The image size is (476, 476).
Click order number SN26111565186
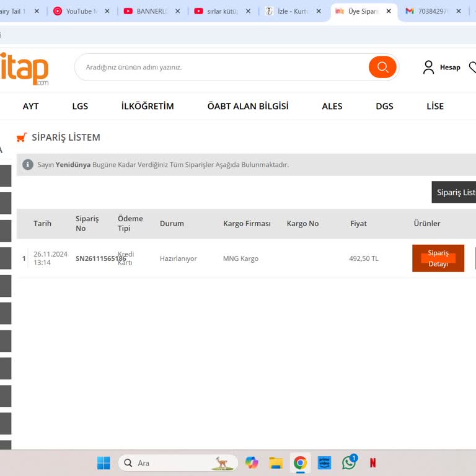[101, 258]
